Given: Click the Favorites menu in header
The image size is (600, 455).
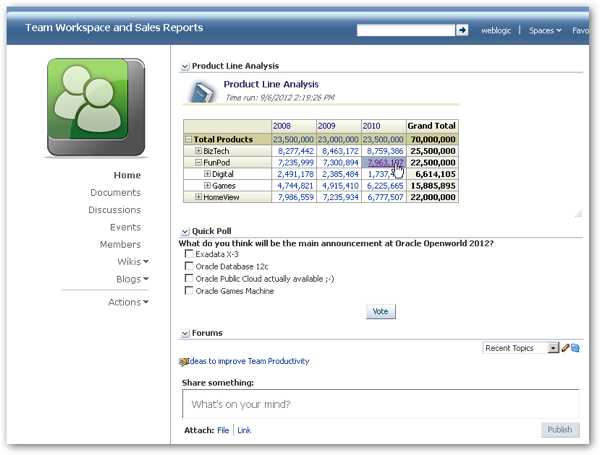Looking at the screenshot, I should (580, 30).
